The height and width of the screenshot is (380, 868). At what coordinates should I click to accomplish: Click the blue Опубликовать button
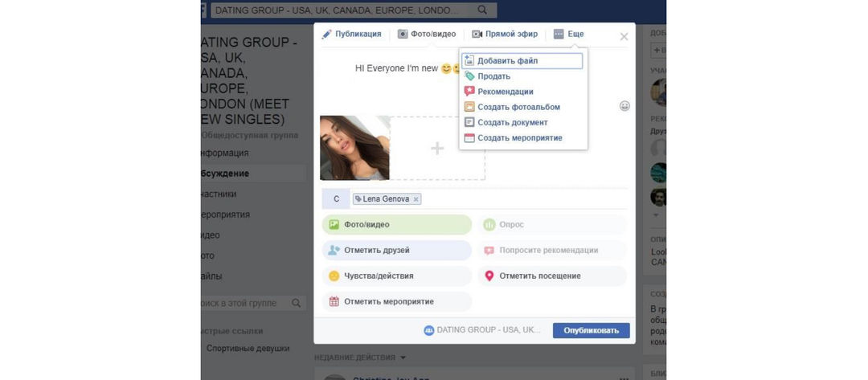pos(592,331)
